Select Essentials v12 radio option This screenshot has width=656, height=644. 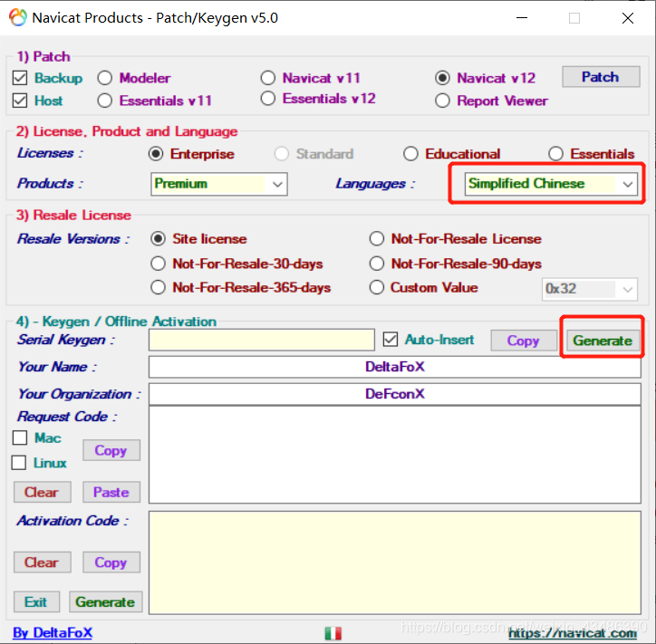[x=268, y=99]
